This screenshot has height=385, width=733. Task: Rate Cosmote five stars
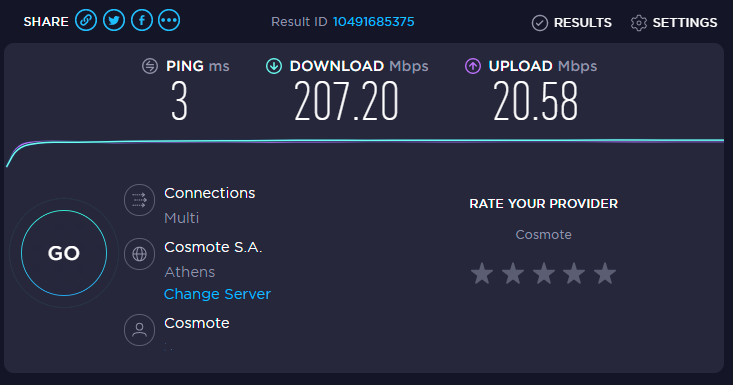tap(605, 273)
